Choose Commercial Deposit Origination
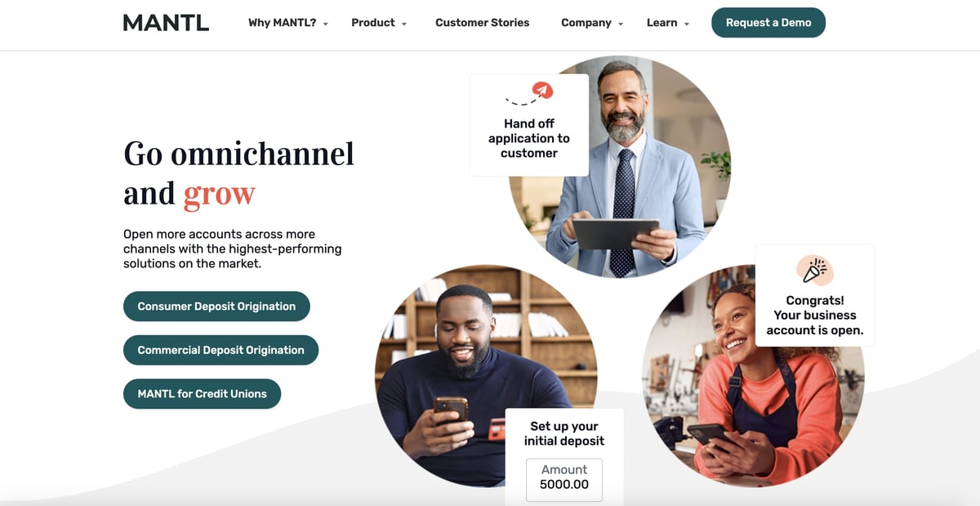This screenshot has height=506, width=980. (x=220, y=350)
